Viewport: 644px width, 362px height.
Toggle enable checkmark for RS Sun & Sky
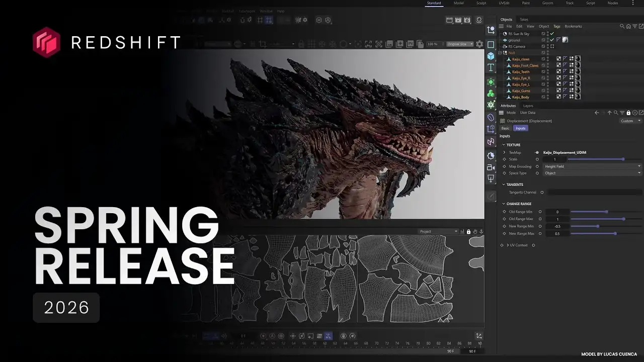[552, 34]
